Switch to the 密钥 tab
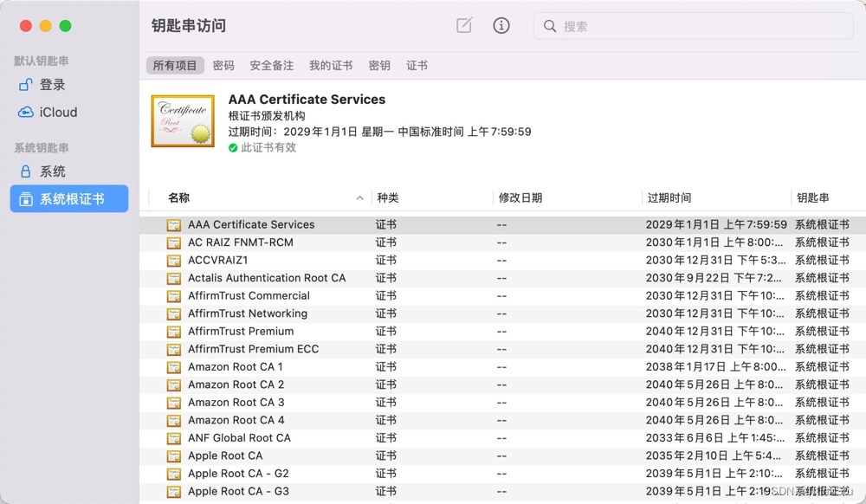 [379, 65]
